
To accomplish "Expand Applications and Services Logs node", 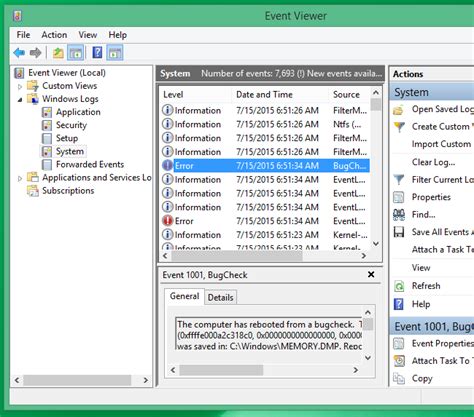I will [20, 178].
